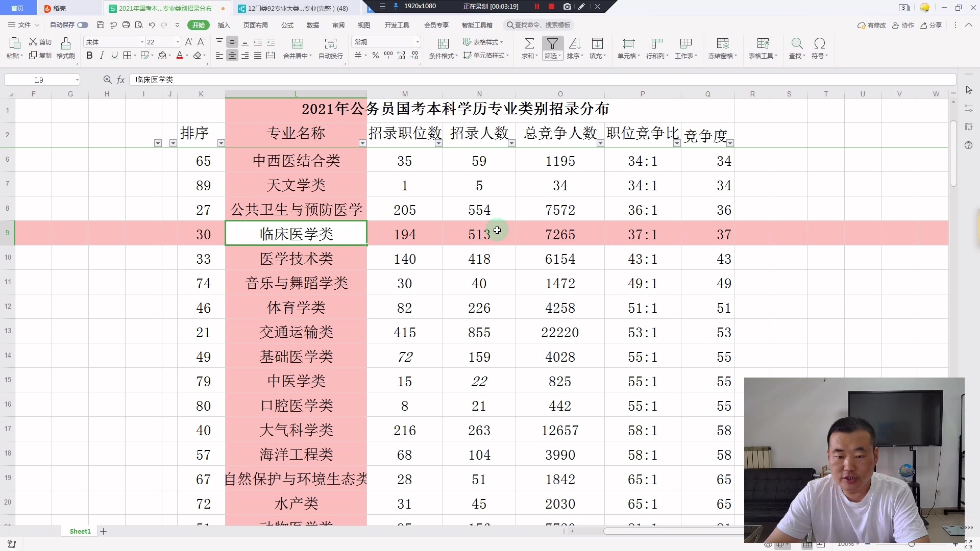Switch to the 页面布局 ribbon tab
Viewport: 980px width, 551px height.
click(256, 25)
